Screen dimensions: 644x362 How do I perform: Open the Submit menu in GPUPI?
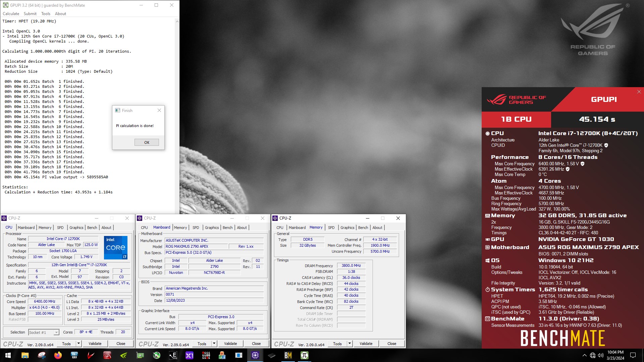[x=30, y=14]
